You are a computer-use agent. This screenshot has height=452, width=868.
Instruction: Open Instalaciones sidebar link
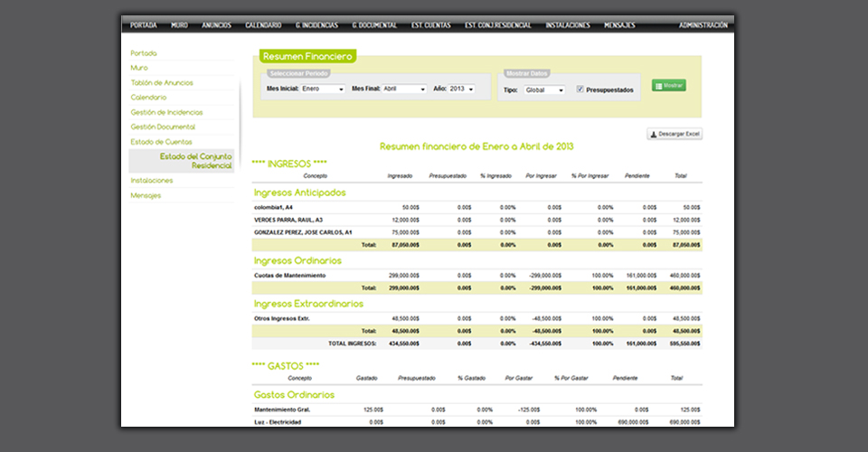pyautogui.click(x=152, y=181)
